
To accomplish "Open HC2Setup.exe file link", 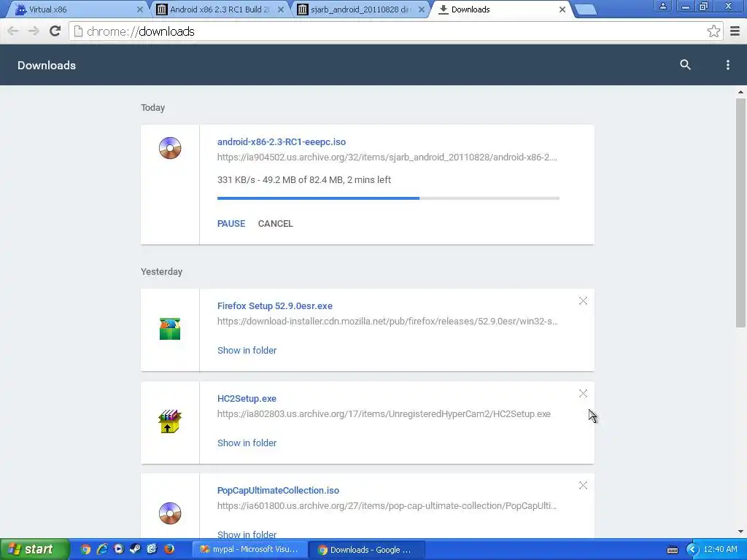I will 247,399.
